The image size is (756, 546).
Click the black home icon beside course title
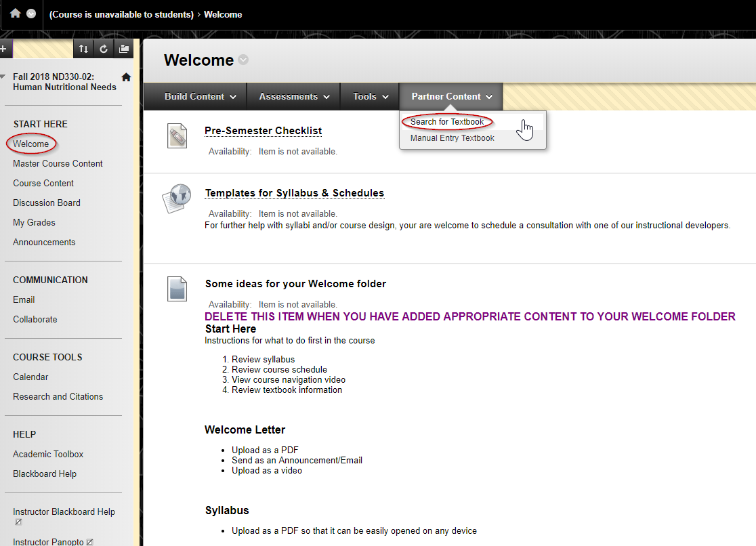coord(126,77)
